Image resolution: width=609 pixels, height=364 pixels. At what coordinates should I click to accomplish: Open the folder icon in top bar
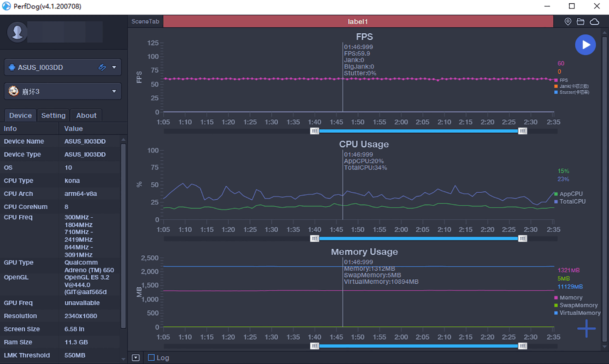[581, 22]
